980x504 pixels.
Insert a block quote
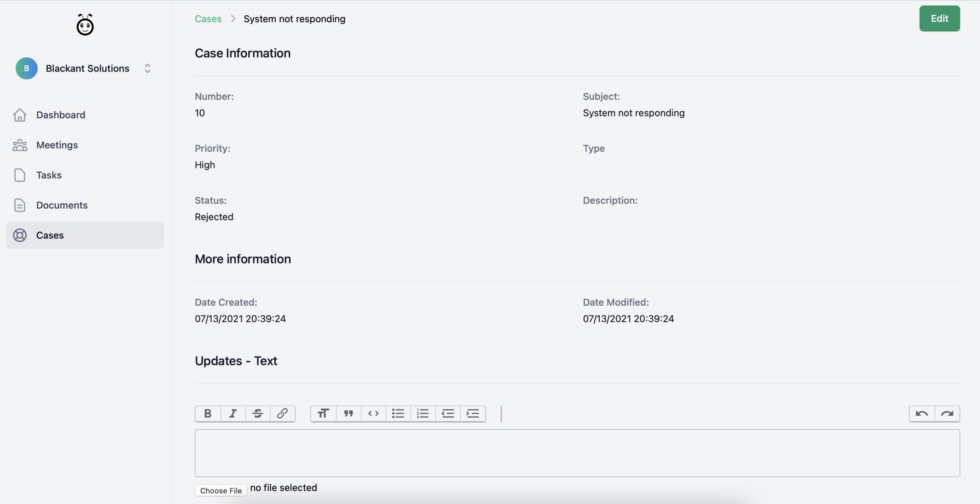click(348, 414)
